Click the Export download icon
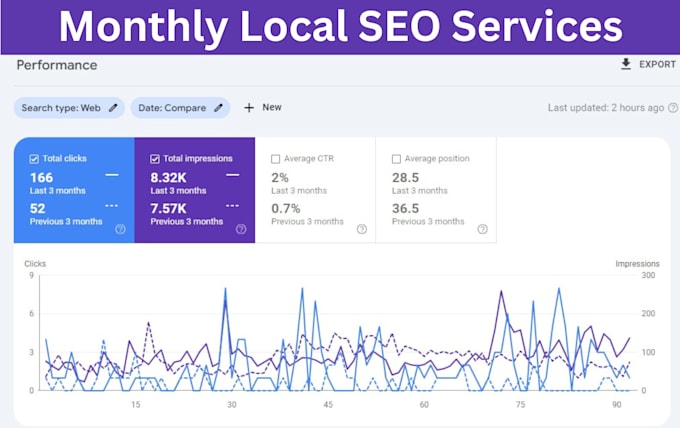680x428 pixels. (625, 64)
